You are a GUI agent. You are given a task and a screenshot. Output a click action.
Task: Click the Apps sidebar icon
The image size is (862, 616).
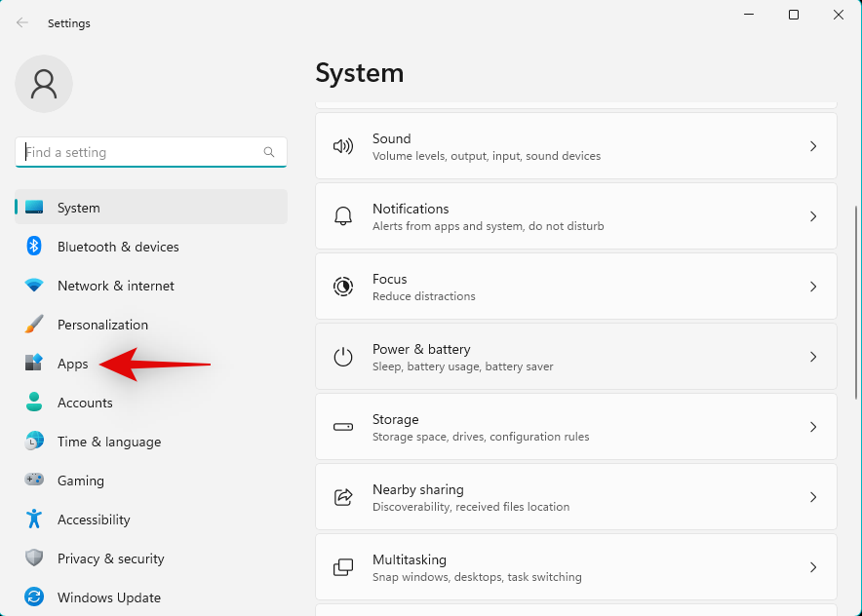pos(34,364)
